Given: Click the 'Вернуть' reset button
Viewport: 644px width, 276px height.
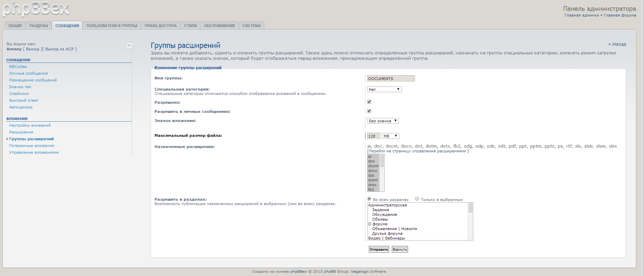Looking at the screenshot, I should tap(400, 250).
